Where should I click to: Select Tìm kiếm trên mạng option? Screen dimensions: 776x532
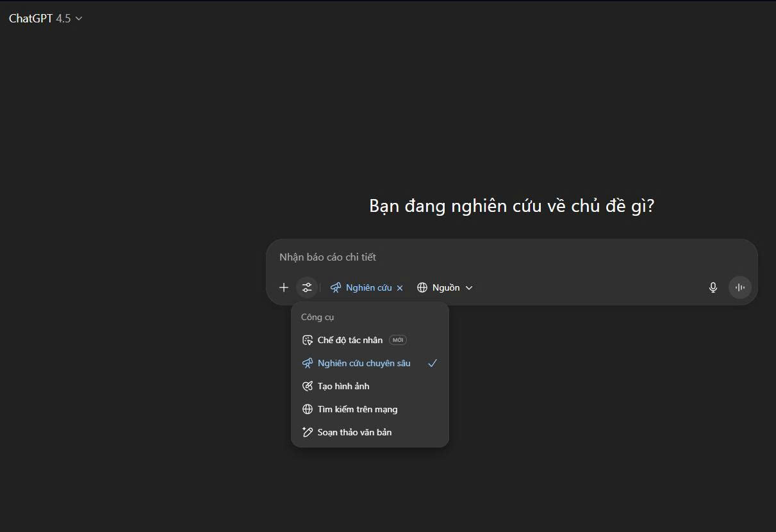point(370,409)
